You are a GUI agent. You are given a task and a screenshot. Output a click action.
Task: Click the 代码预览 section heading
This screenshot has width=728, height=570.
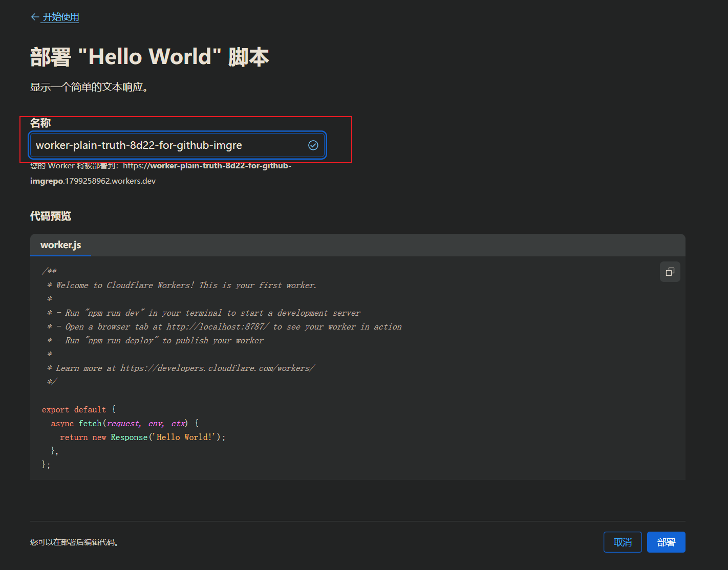[51, 216]
